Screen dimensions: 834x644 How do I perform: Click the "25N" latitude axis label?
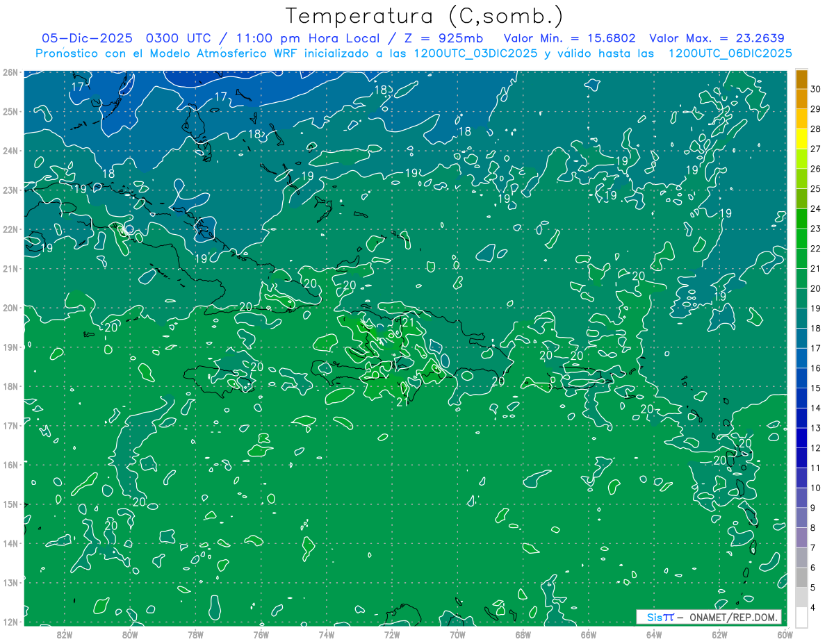[10, 112]
